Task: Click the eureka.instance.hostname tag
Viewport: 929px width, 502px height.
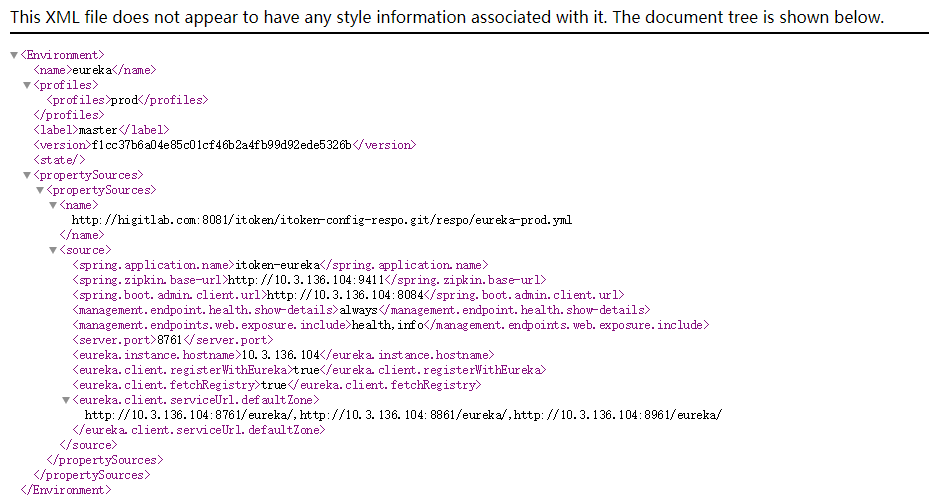Action: click(x=157, y=355)
